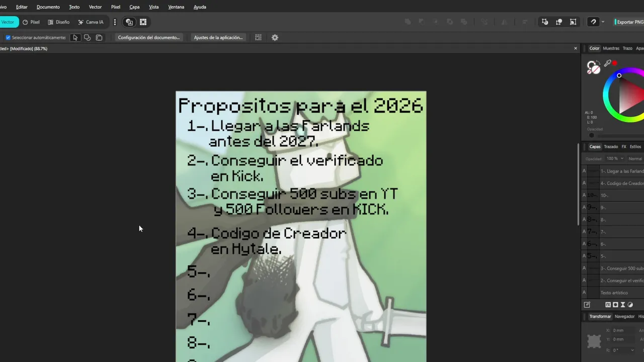The width and height of the screenshot is (644, 362).
Task: Click the dimmed alignment icon in top toolbar
Action: (x=525, y=22)
